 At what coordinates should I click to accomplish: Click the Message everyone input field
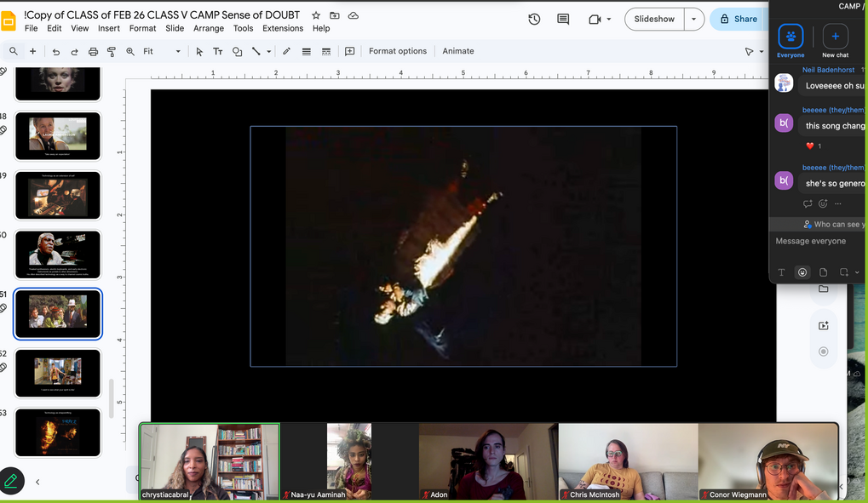(819, 241)
